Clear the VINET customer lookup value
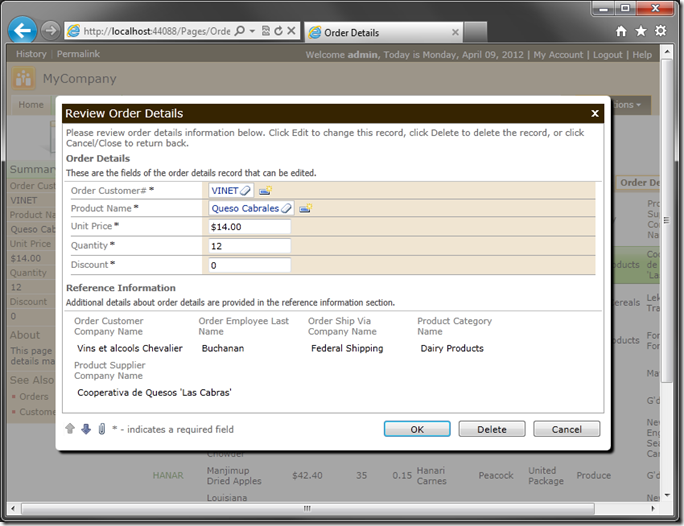This screenshot has width=684, height=526. (x=245, y=191)
